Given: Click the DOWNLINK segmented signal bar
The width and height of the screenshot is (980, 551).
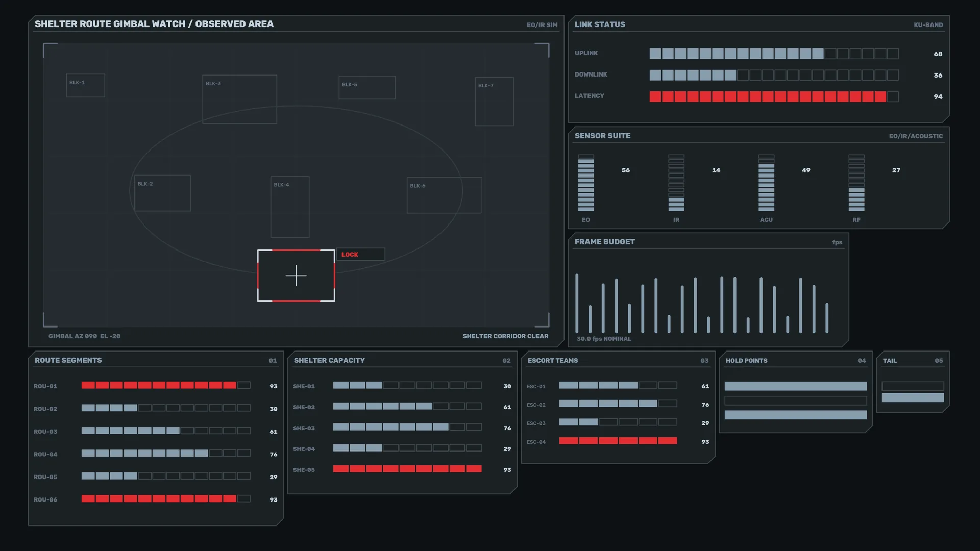Looking at the screenshot, I should [774, 75].
